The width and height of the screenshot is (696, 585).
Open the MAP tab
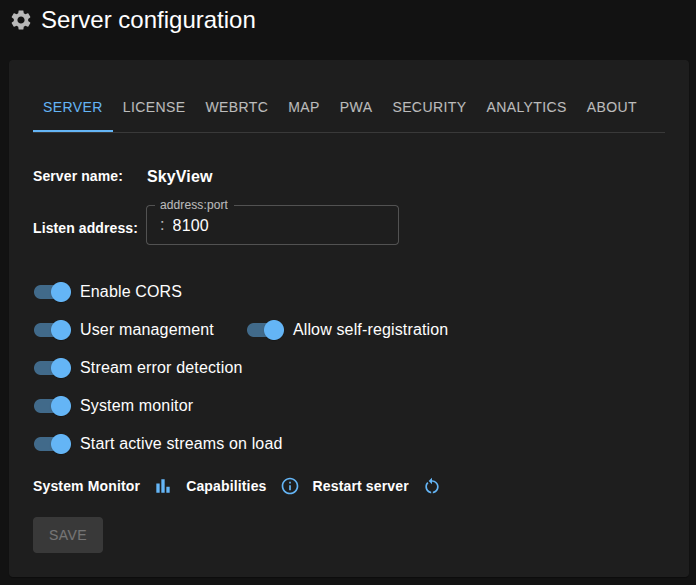pyautogui.click(x=304, y=107)
